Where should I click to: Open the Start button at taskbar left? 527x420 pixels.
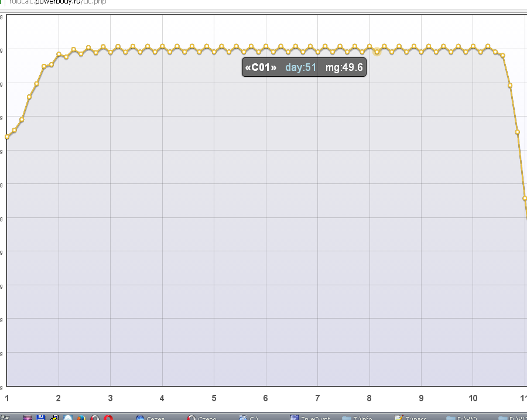coord(7,417)
